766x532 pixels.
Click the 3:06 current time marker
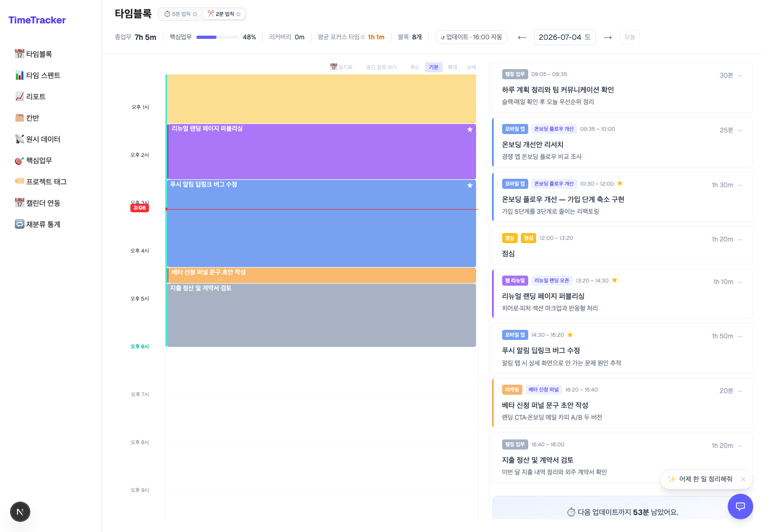point(139,208)
